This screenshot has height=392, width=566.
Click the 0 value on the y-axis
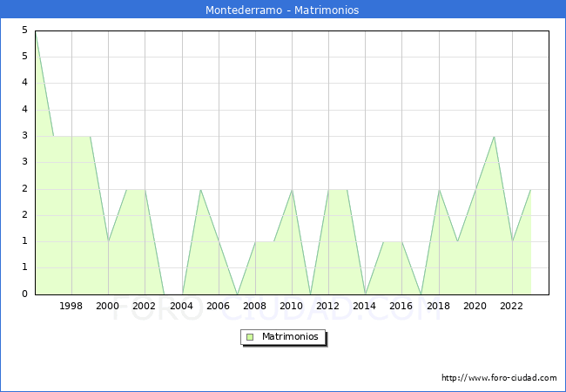pyautogui.click(x=24, y=294)
